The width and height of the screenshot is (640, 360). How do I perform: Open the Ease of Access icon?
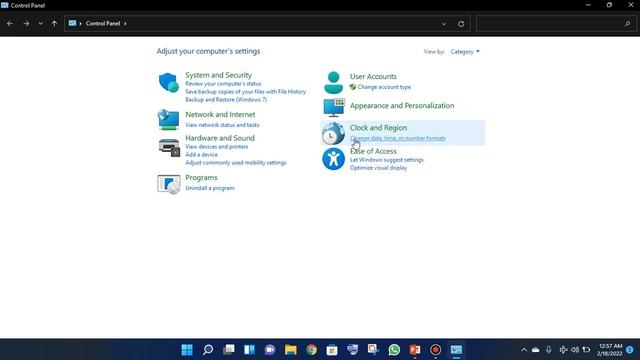[x=333, y=159]
